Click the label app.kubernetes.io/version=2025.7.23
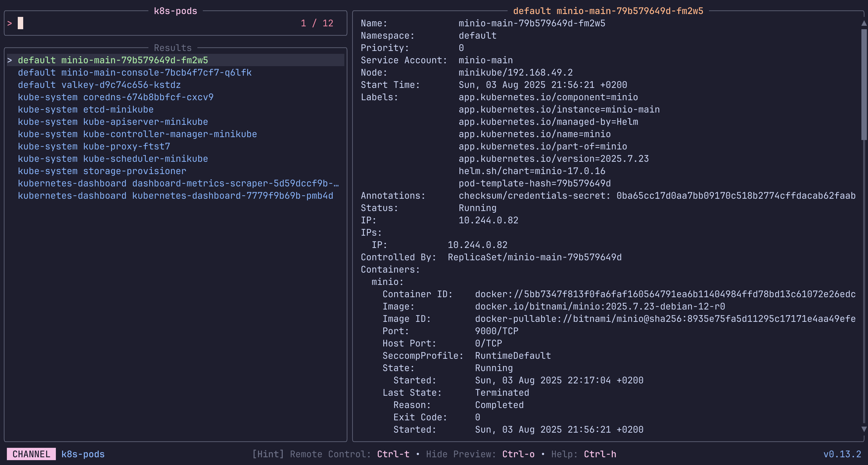The image size is (868, 465). pos(554,159)
